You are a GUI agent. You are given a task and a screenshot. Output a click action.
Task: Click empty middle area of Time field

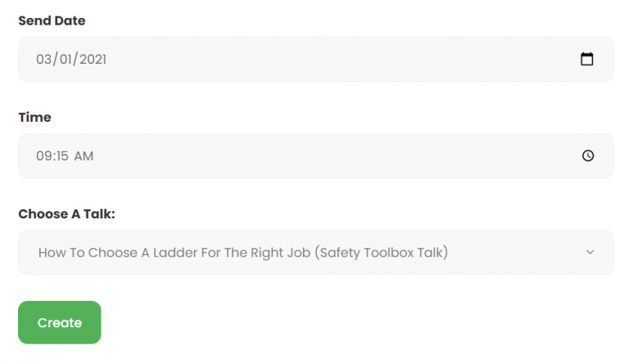click(344, 155)
